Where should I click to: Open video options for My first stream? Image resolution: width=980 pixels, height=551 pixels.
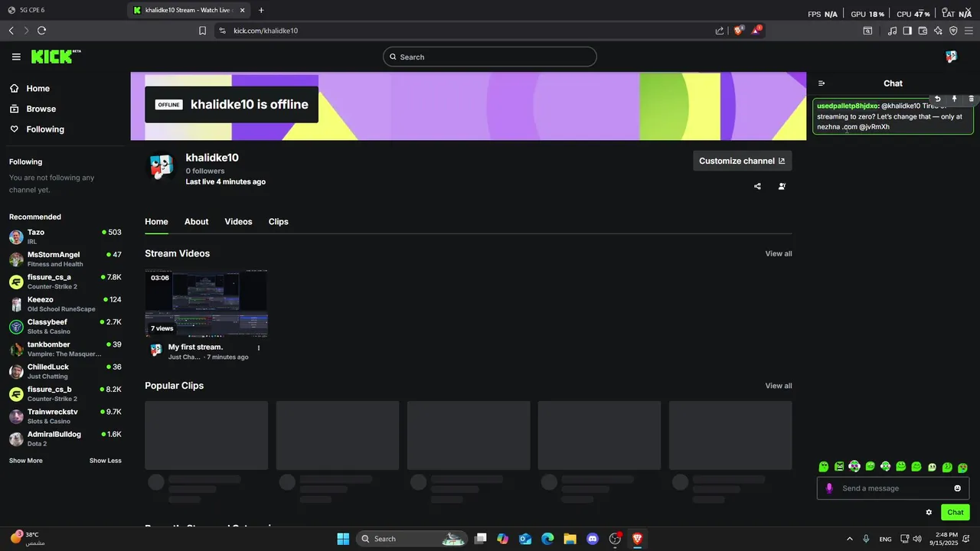[x=259, y=347]
